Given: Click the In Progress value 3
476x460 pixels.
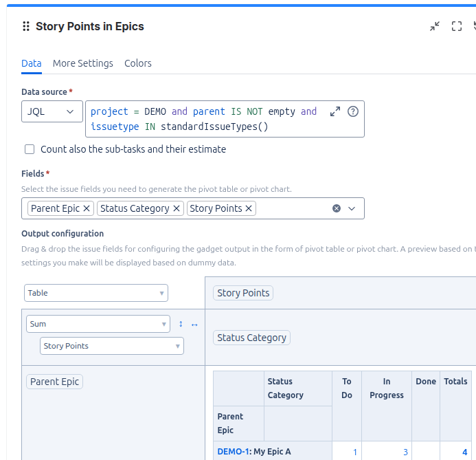Looking at the screenshot, I should pos(405,452).
